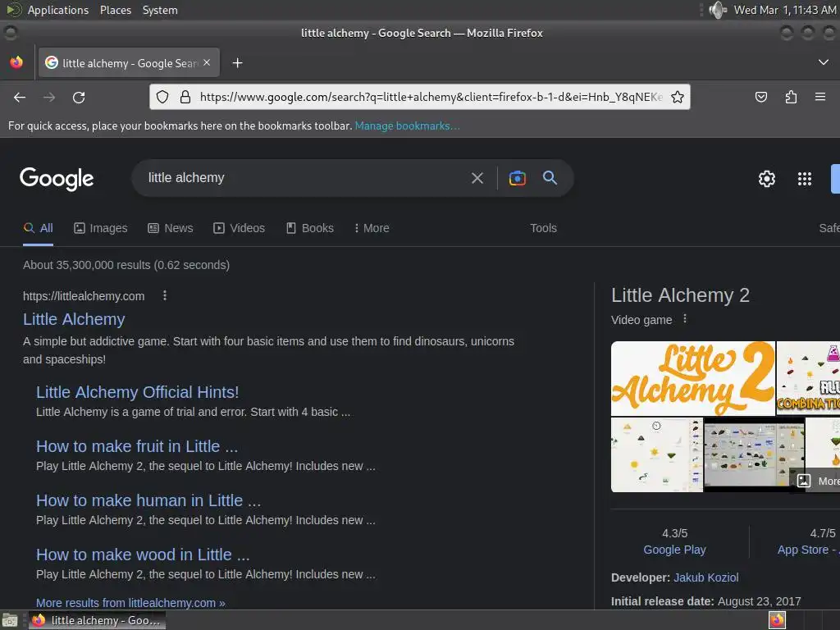Screen dimensions: 840x630
Task: Open How to make fruit link
Action: [x=137, y=446]
